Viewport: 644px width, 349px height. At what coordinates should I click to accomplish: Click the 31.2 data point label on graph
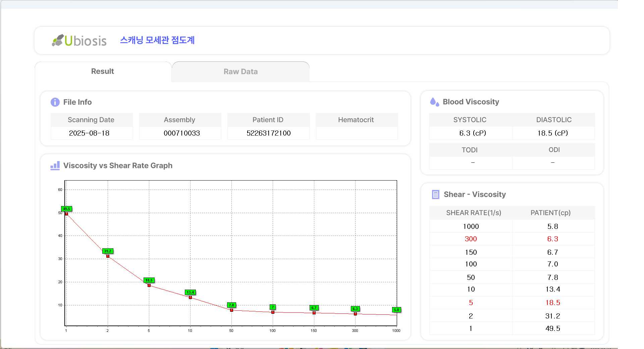(x=108, y=251)
